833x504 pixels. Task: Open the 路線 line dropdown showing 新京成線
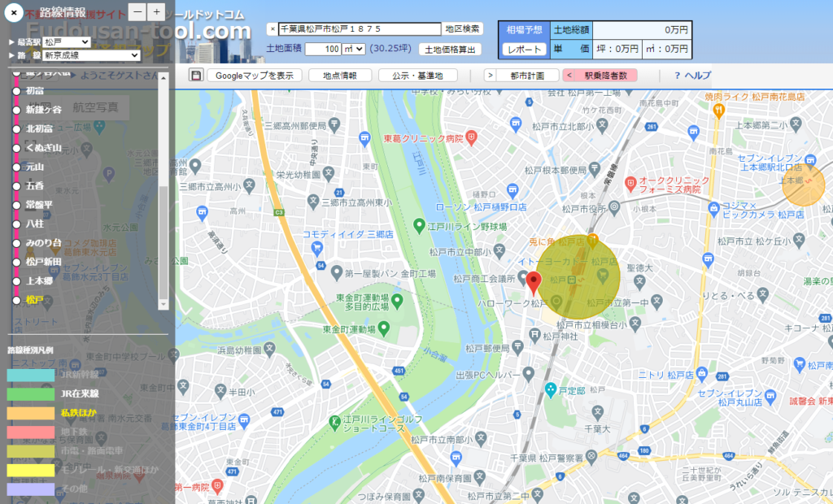click(x=91, y=55)
